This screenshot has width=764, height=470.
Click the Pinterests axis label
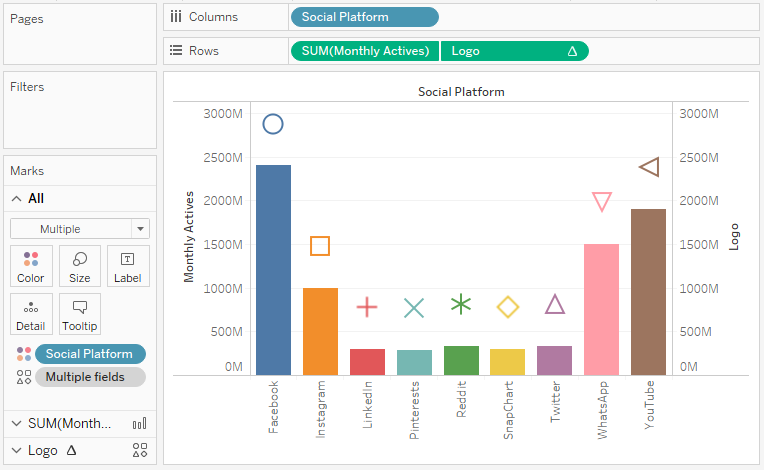(x=414, y=410)
